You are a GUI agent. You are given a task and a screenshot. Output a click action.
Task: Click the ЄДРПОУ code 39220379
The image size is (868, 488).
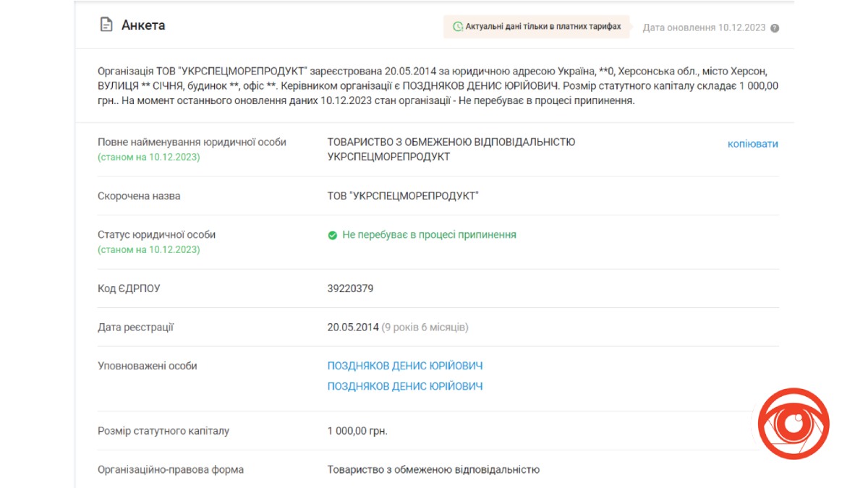point(350,288)
